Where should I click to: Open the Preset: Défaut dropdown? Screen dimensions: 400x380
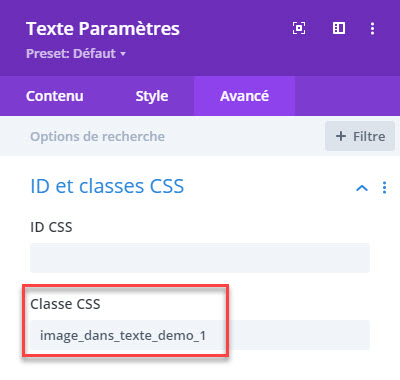tap(76, 53)
